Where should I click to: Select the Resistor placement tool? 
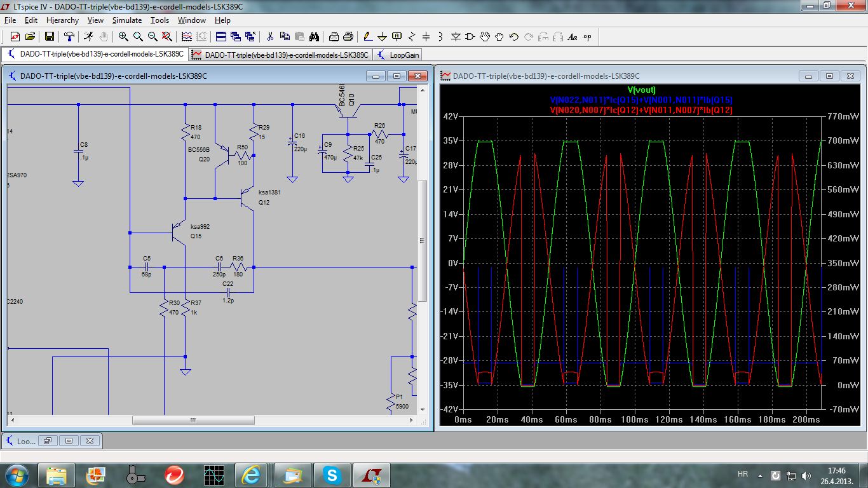412,36
